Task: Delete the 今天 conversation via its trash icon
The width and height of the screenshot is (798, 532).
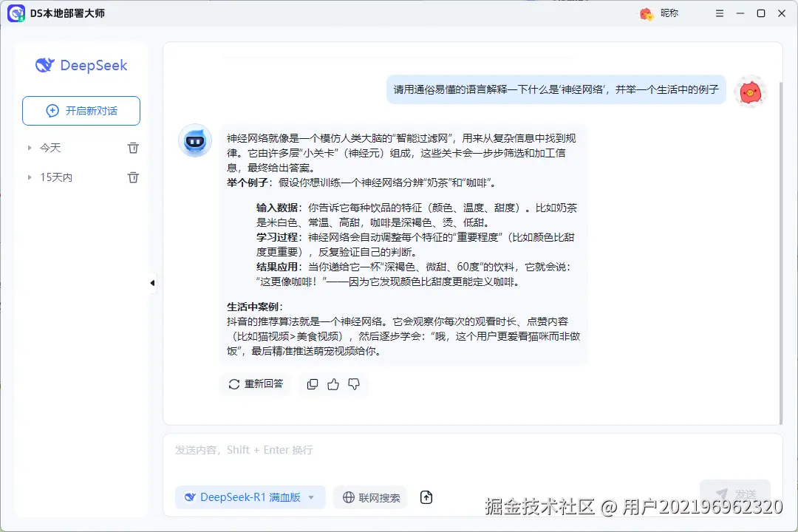Action: tap(133, 147)
